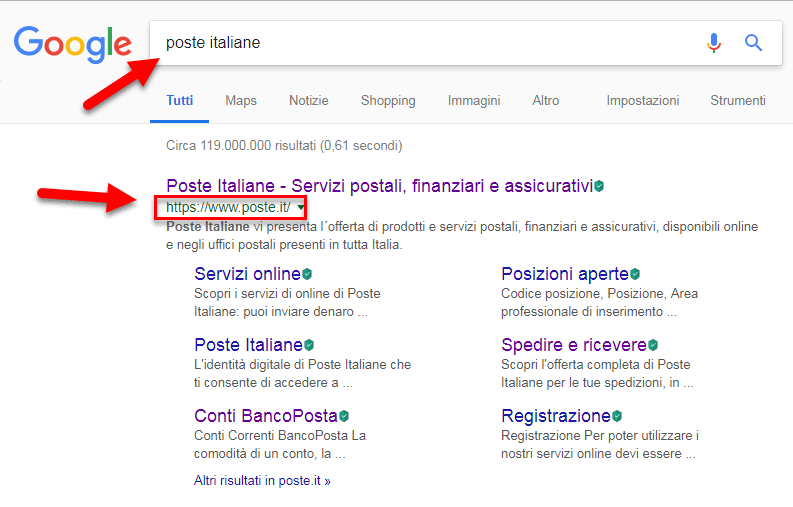Click snippet 'L'identità digitale di Poste Italiane che'
Viewport: 793px width, 507px height.
(x=302, y=364)
